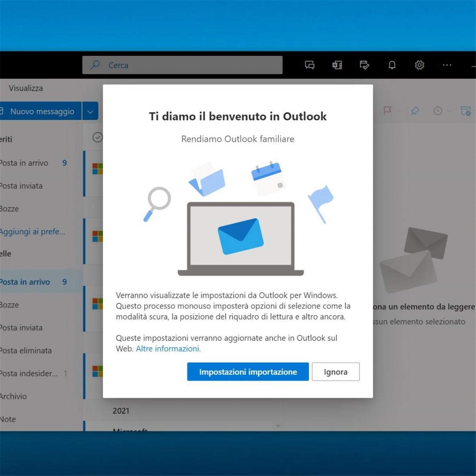Click the pin icon in toolbar
The height and width of the screenshot is (476, 476).
414,111
